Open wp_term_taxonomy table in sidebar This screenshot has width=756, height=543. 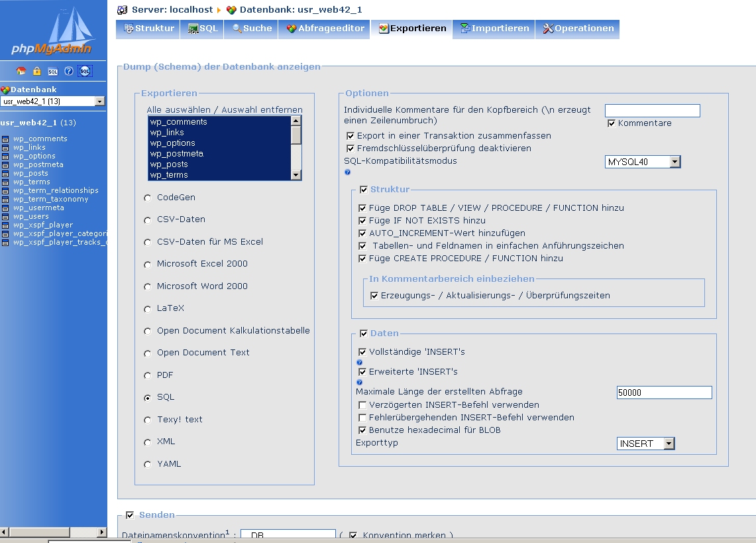[50, 200]
